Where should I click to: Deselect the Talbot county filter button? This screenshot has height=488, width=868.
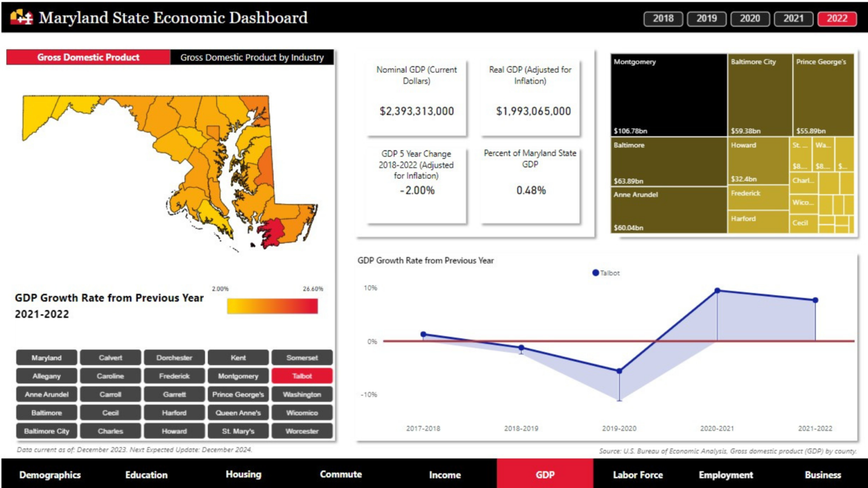pos(302,376)
